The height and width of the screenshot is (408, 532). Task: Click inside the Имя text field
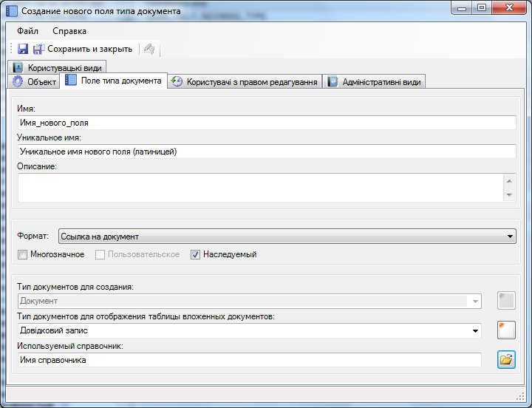pos(266,123)
